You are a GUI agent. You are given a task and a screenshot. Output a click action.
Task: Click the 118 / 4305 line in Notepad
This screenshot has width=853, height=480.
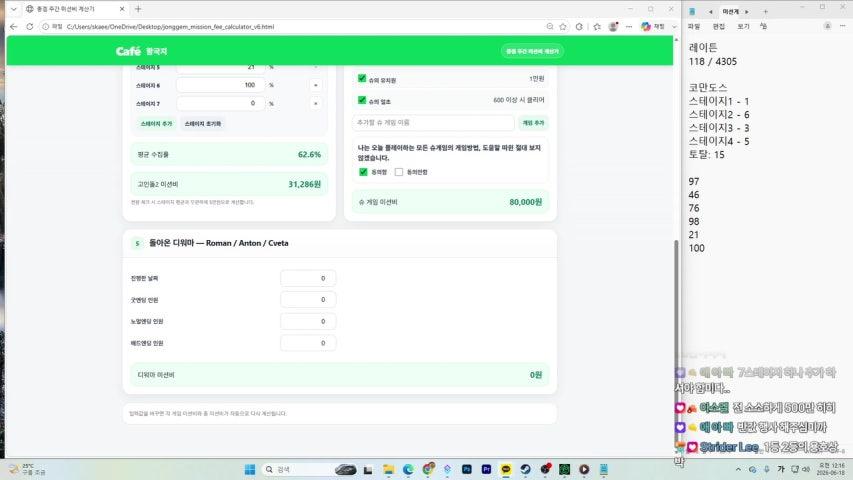(x=713, y=61)
